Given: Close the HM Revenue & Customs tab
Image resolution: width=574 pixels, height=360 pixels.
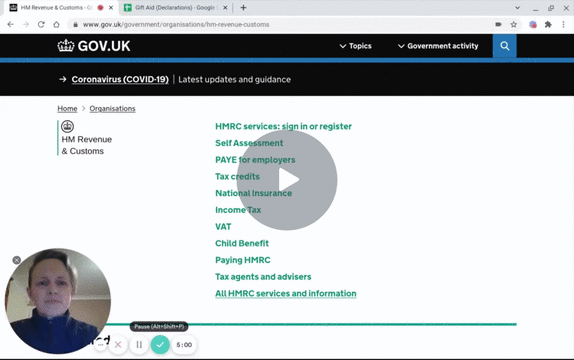Looking at the screenshot, I should point(111,8).
